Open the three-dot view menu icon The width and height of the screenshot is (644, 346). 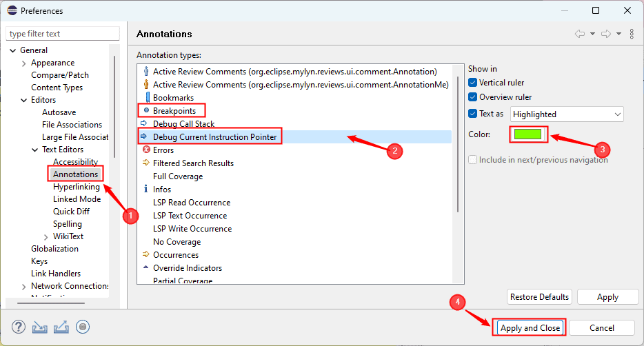click(632, 34)
